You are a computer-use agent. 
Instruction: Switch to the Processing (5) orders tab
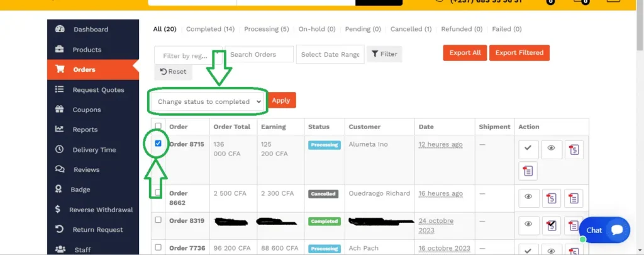pyautogui.click(x=266, y=29)
